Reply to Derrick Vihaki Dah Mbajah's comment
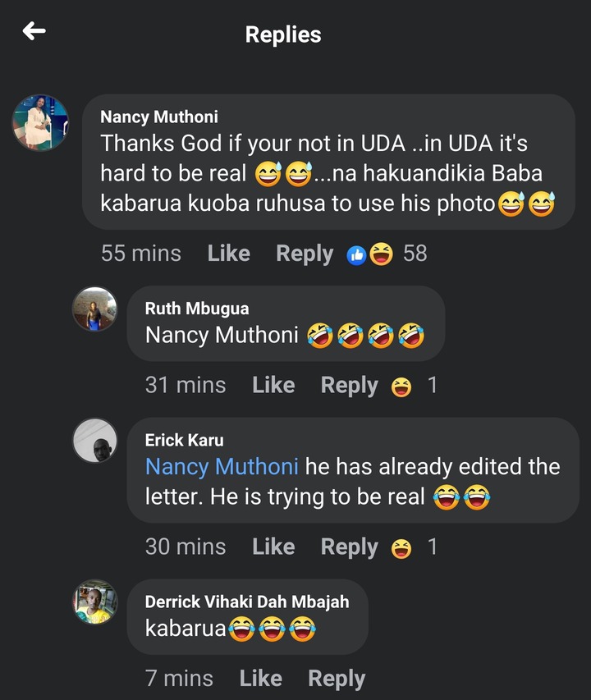 pos(337,679)
